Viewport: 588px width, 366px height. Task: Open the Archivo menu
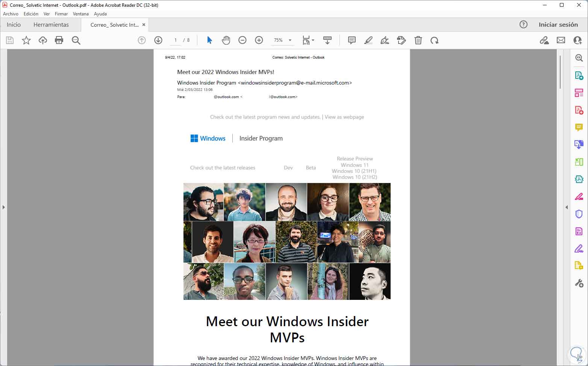pyautogui.click(x=11, y=14)
